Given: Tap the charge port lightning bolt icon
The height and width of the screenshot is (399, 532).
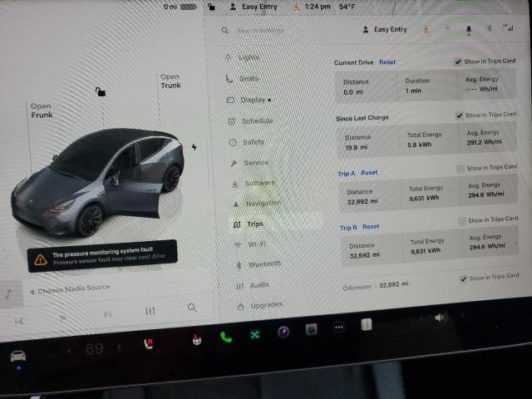Looking at the screenshot, I should click(x=194, y=147).
